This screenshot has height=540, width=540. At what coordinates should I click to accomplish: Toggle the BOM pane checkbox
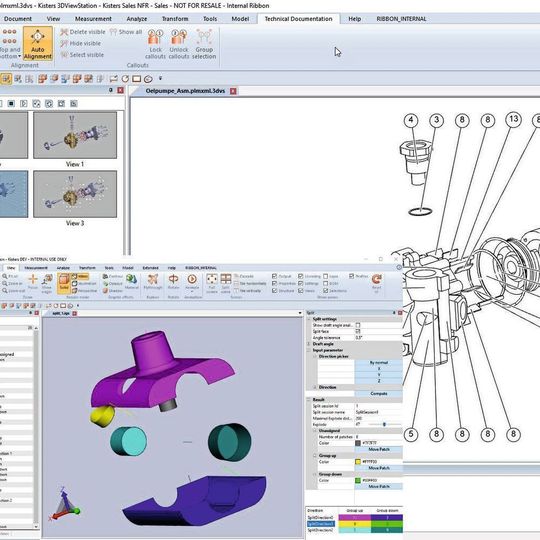[x=325, y=283]
